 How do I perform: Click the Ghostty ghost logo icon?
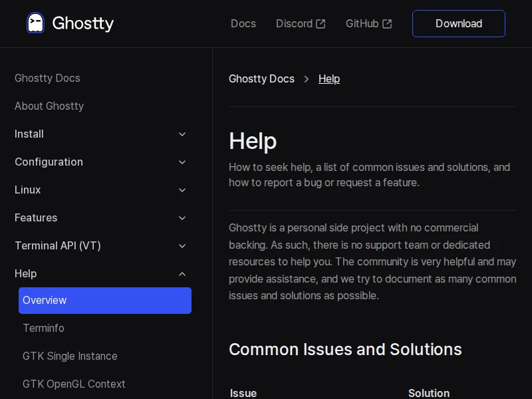tap(35, 23)
